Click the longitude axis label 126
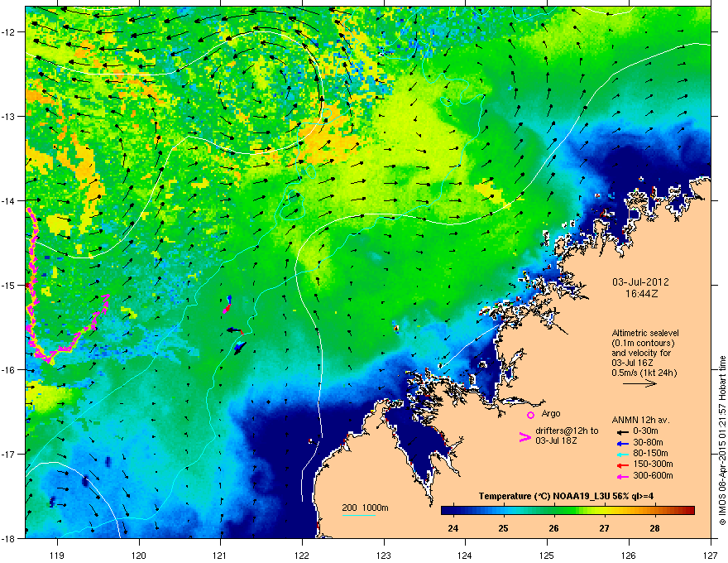 point(629,555)
